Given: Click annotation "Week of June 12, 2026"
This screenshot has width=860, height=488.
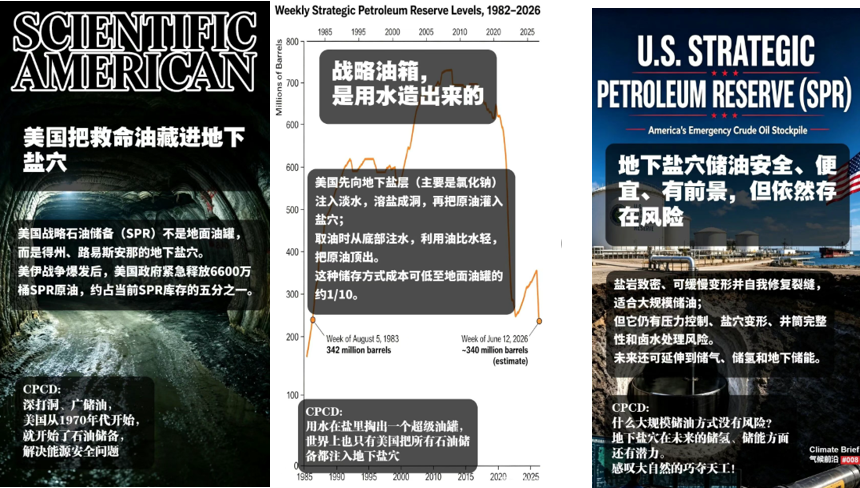Looking at the screenshot, I should click(x=495, y=339).
